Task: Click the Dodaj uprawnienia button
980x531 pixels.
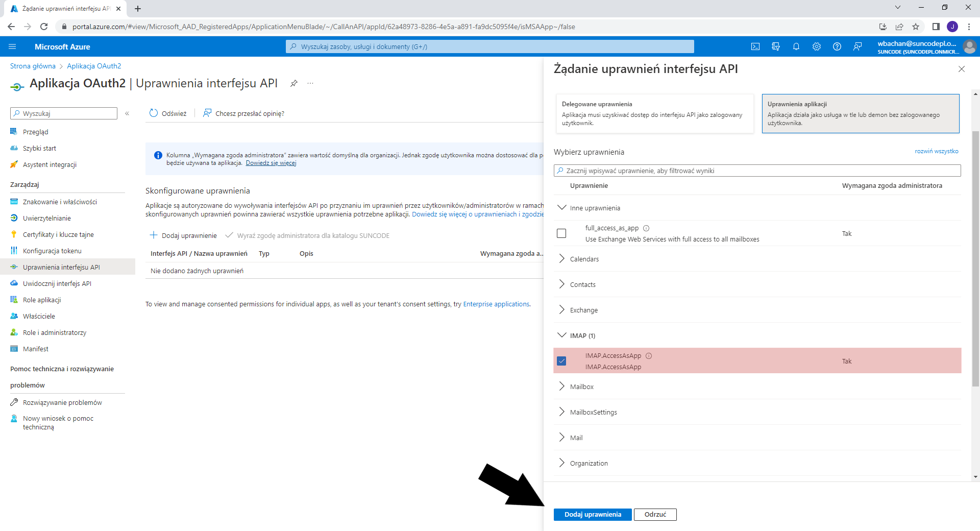Action: coord(593,515)
